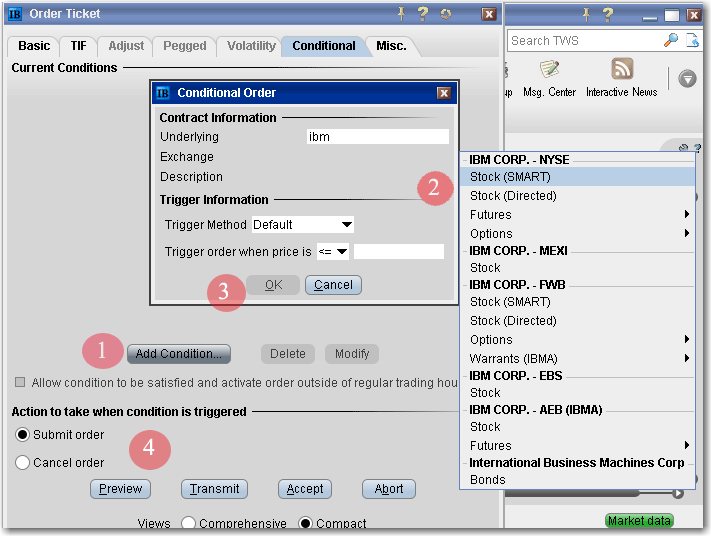The width and height of the screenshot is (711, 536).
Task: Switch to the Basic tab
Action: [x=34, y=46]
